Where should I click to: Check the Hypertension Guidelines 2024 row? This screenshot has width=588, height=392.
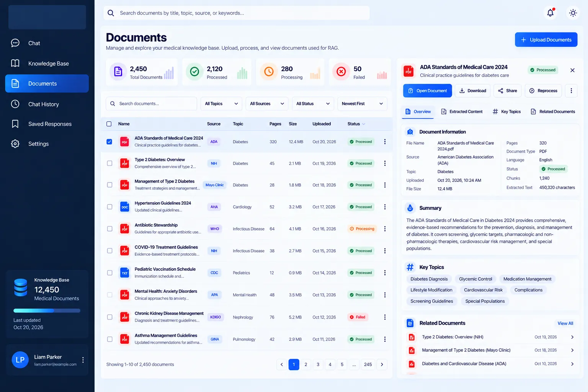109,207
